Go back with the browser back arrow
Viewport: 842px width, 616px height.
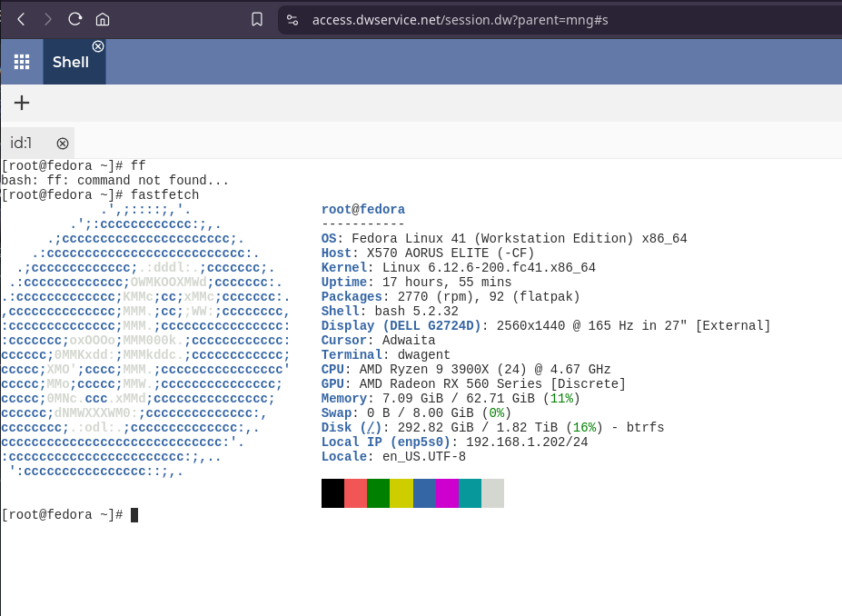point(21,20)
